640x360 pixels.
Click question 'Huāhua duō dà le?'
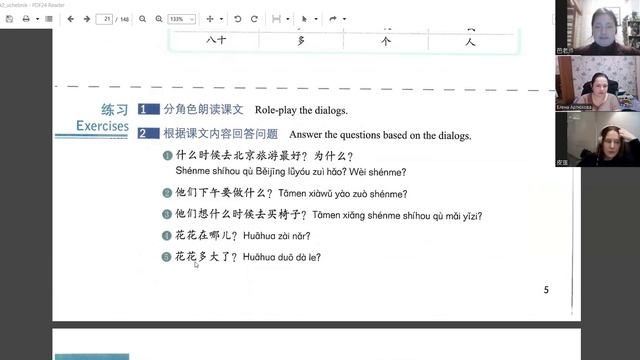click(x=282, y=257)
